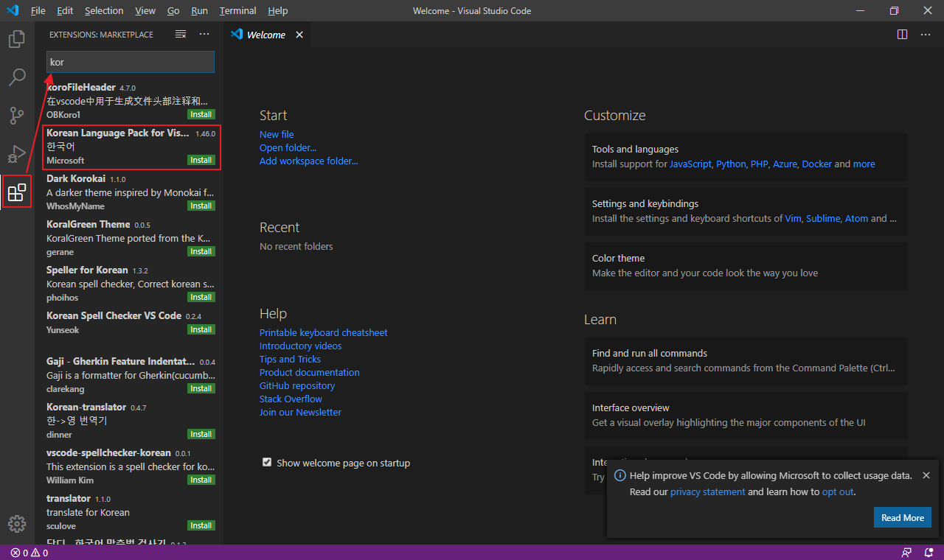Install the translator extension by sculove
Screen dimensions: 944x560
coord(201,525)
